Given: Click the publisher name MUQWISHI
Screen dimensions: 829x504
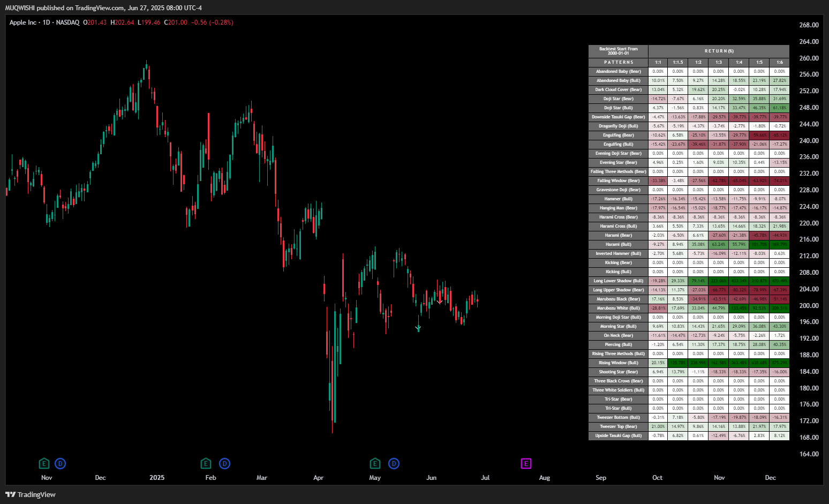Looking at the screenshot, I should (20, 8).
